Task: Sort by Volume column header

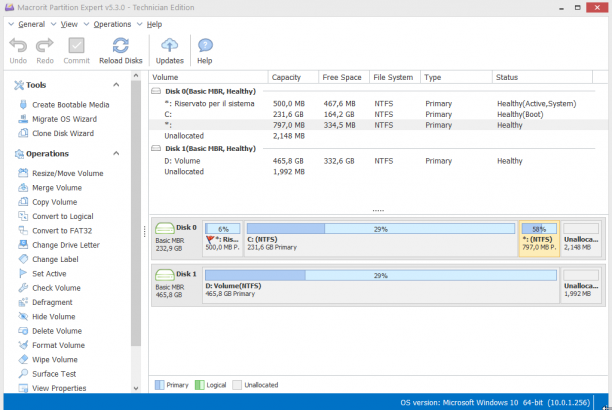Action: 208,77
